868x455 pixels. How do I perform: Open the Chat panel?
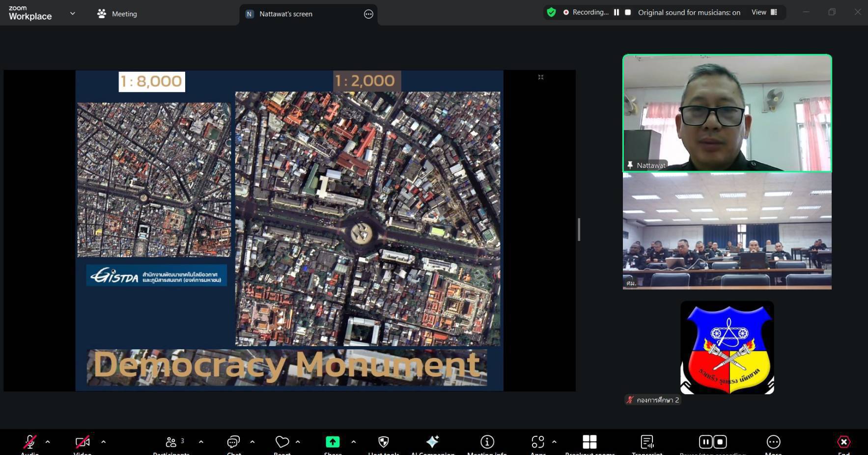point(233,443)
